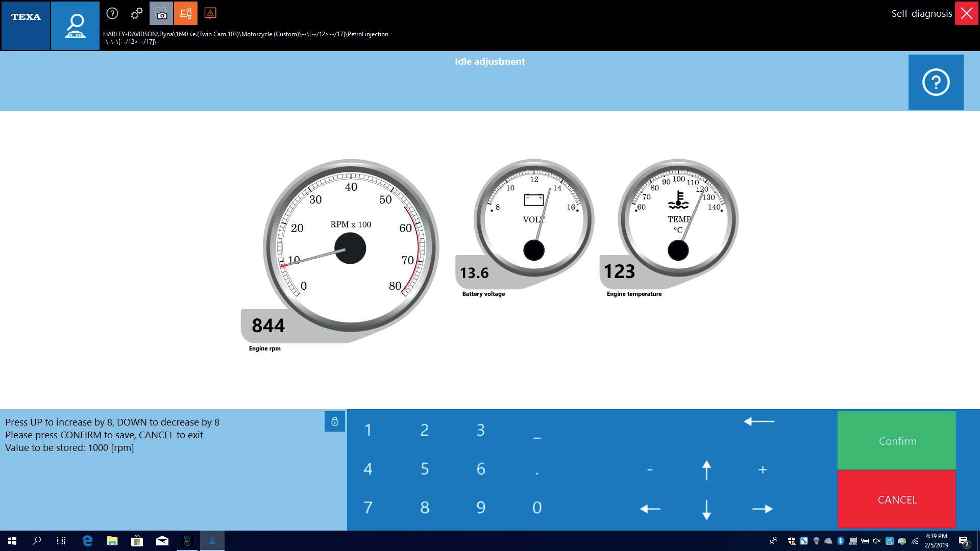Press Confirm to save idle adjustment

[897, 441]
